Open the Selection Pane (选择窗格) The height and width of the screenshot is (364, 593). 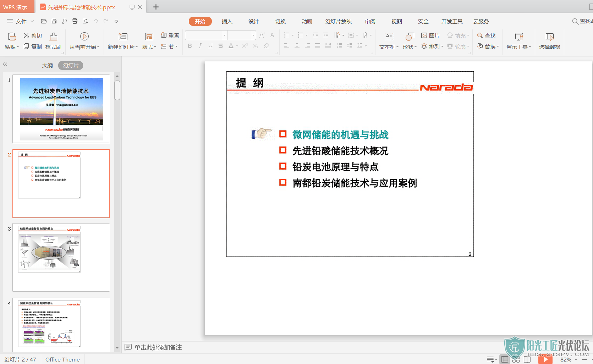[x=549, y=41]
